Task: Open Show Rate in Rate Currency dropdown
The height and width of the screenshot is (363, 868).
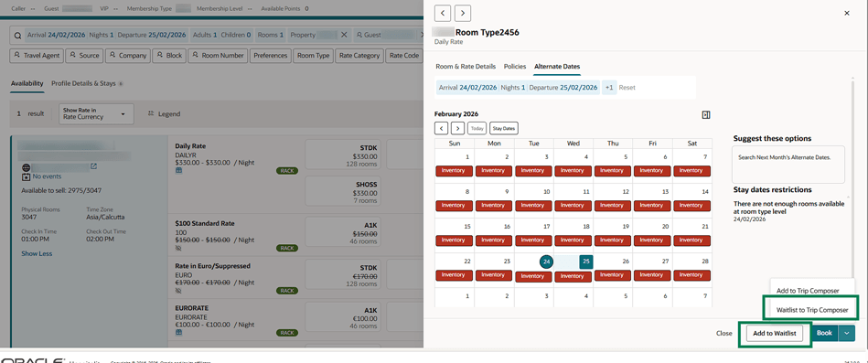Action: tap(96, 114)
